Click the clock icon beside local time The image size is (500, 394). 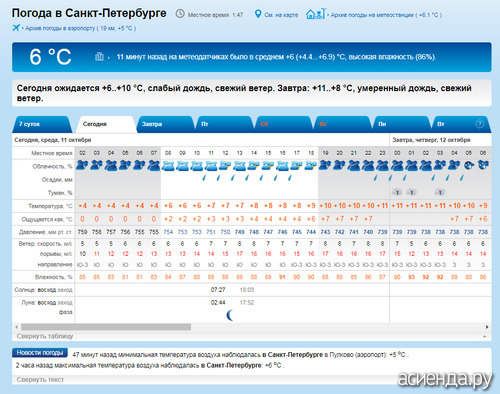[x=180, y=14]
